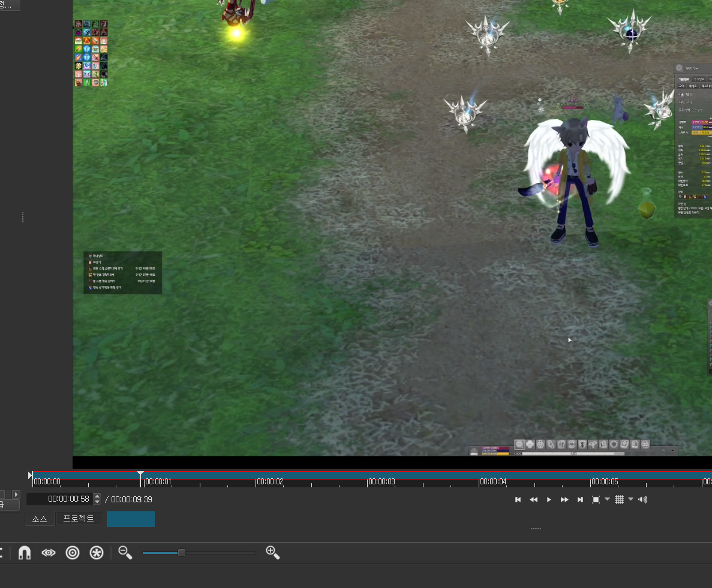
Task: Toggle scrub while dragging eye icon
Action: coord(49,553)
